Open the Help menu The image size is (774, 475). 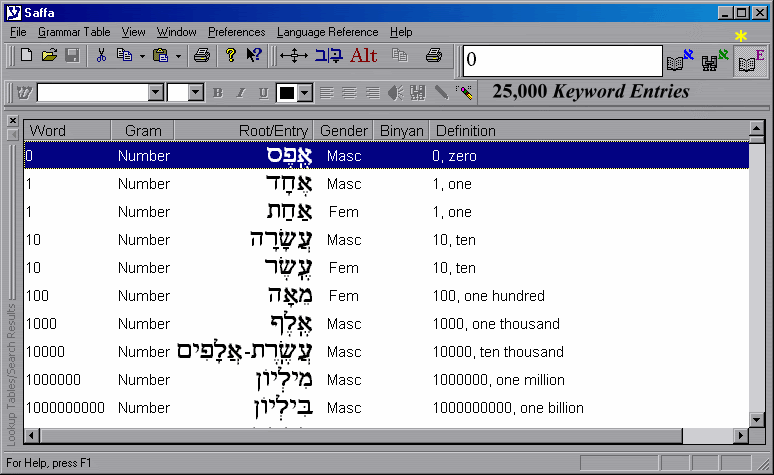pos(401,32)
